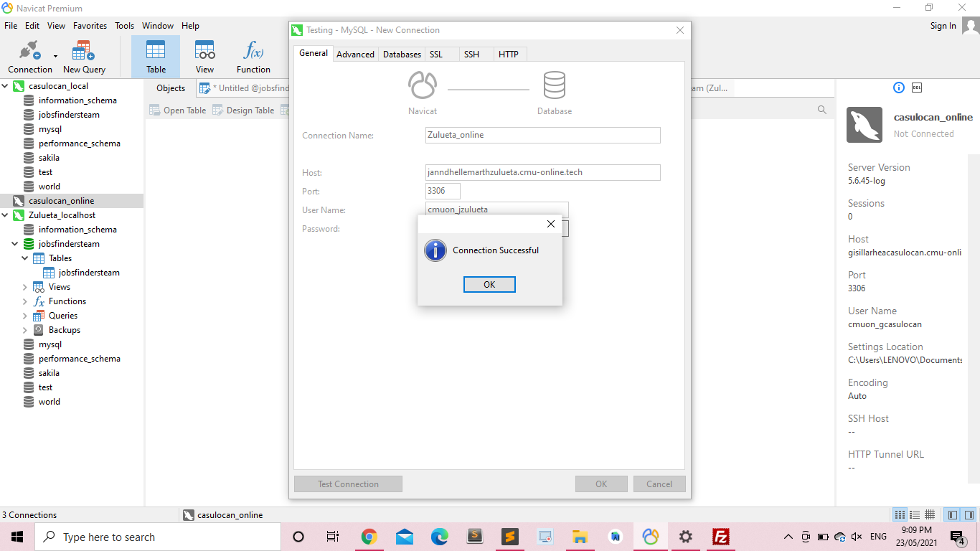980x551 pixels.
Task: Open a New Query from toolbar
Action: click(x=84, y=56)
